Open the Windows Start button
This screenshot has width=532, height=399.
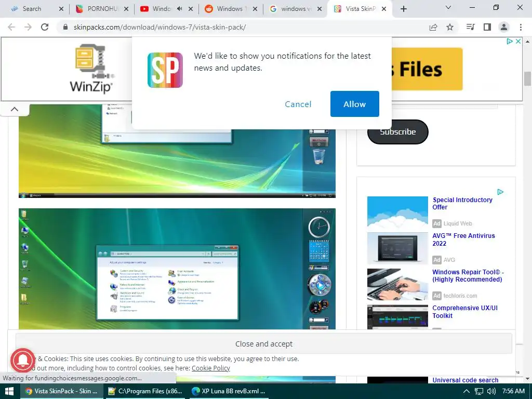tap(9, 391)
